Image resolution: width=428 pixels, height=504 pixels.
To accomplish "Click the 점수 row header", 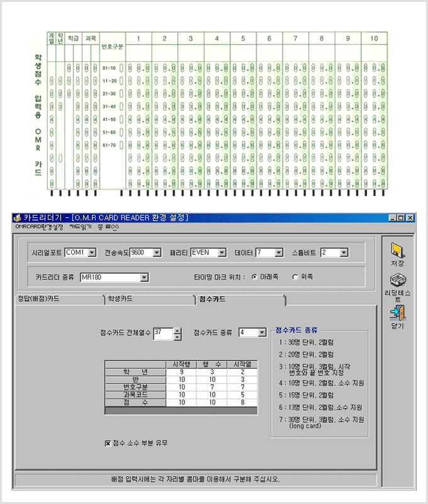I will coord(135,403).
